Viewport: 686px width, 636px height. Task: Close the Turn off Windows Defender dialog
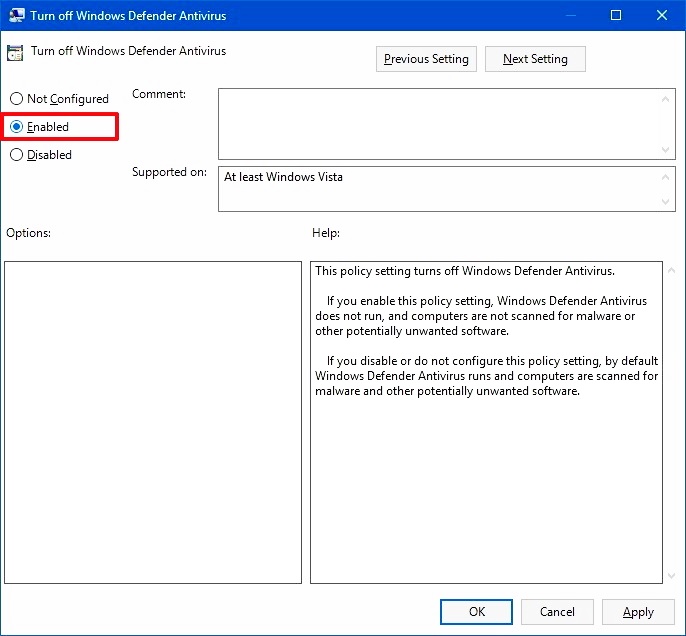click(662, 15)
